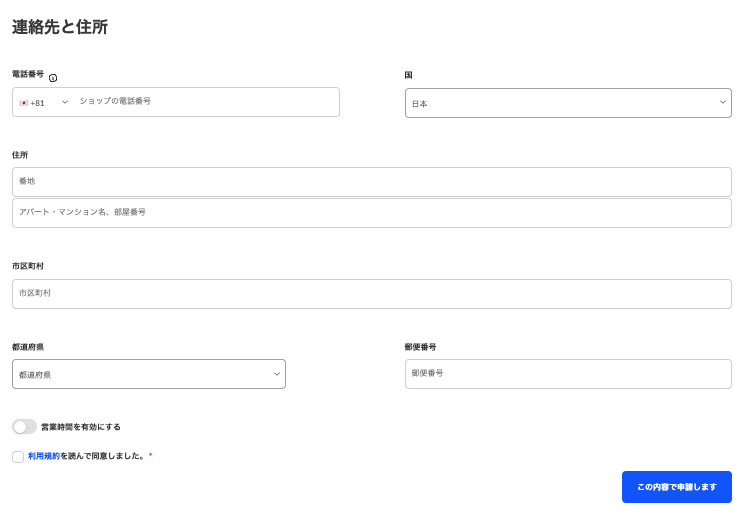Click the ショップの電話番号 input field
Viewport: 750px width, 523px height.
click(x=205, y=102)
